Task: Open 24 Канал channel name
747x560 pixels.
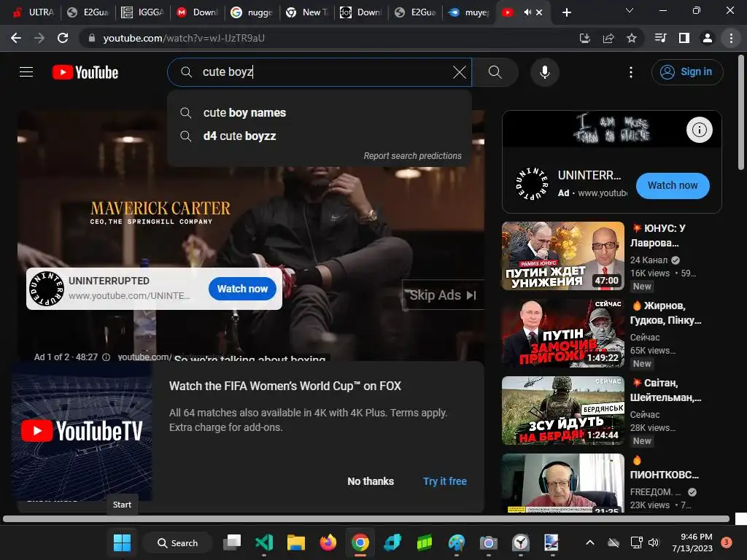Action: 649,260
